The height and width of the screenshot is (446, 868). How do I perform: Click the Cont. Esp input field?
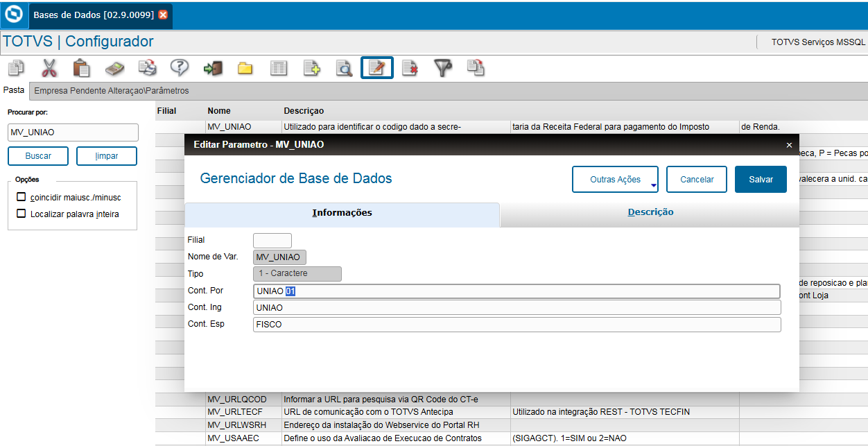click(x=517, y=324)
